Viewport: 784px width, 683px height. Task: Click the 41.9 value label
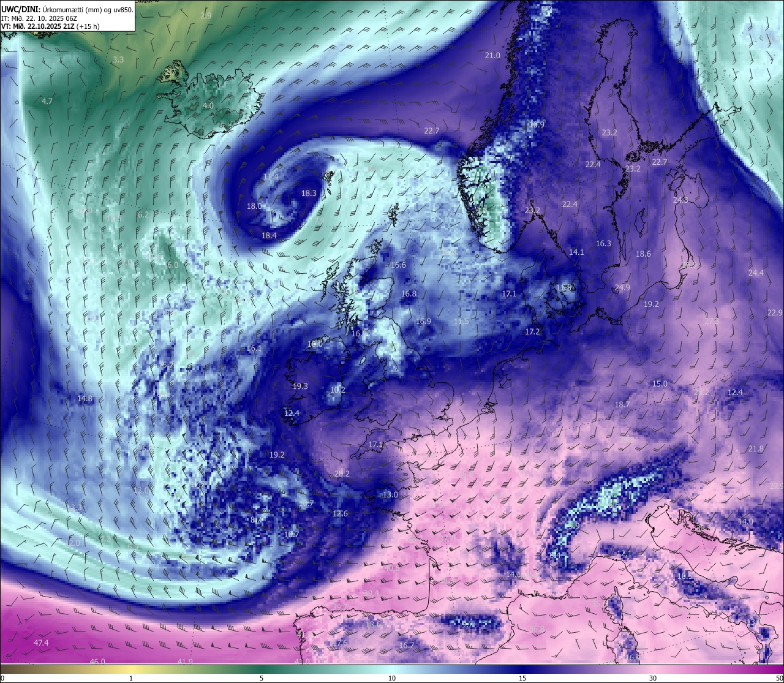tap(185, 662)
